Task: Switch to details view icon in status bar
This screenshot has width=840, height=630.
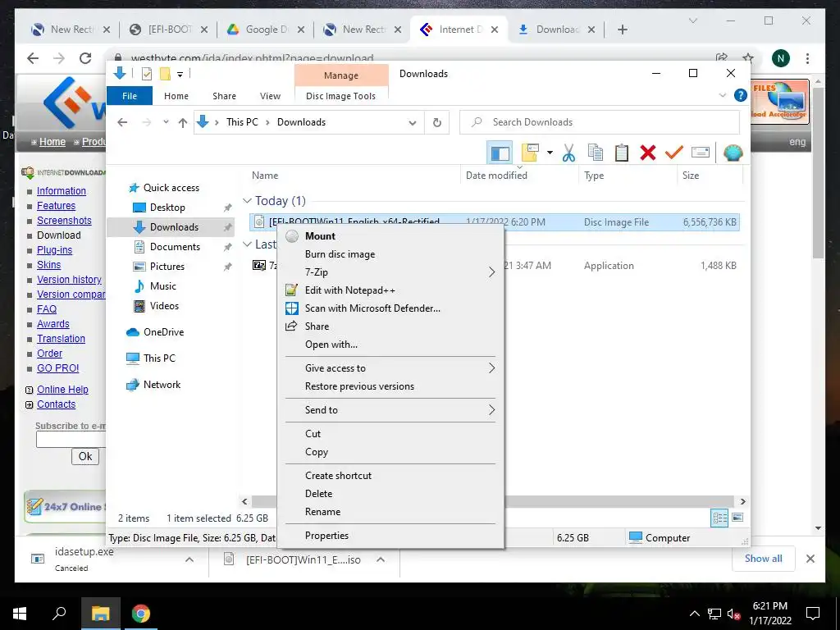Action: [x=719, y=518]
